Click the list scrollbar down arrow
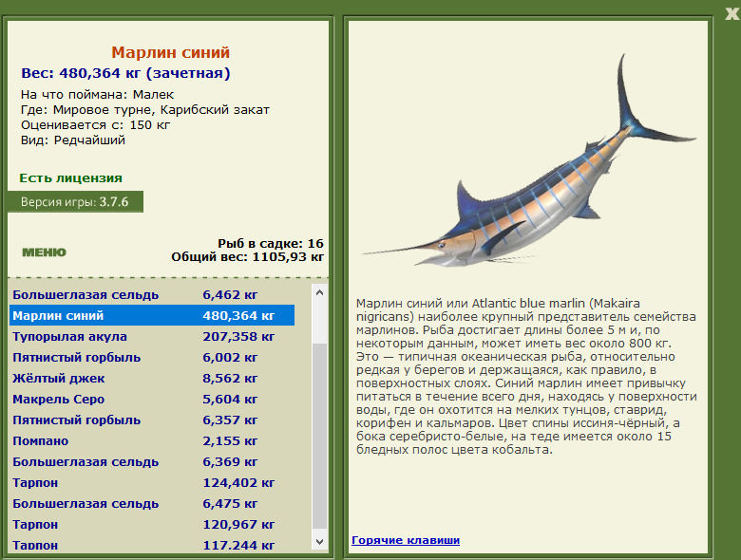 pos(320,542)
